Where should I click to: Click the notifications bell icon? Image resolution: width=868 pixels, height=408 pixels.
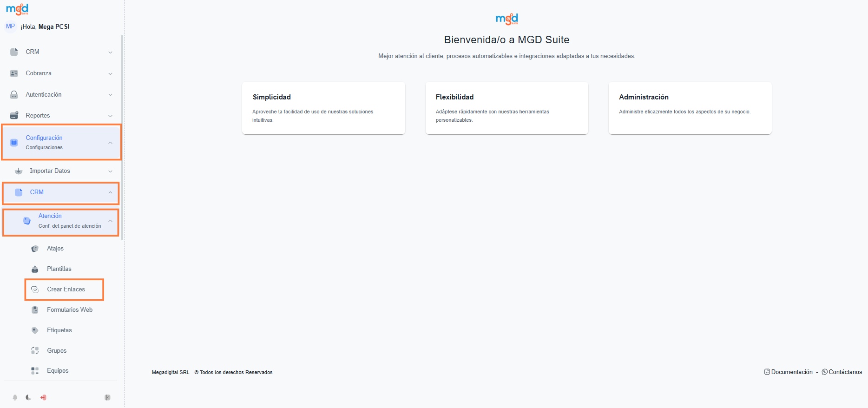click(15, 397)
